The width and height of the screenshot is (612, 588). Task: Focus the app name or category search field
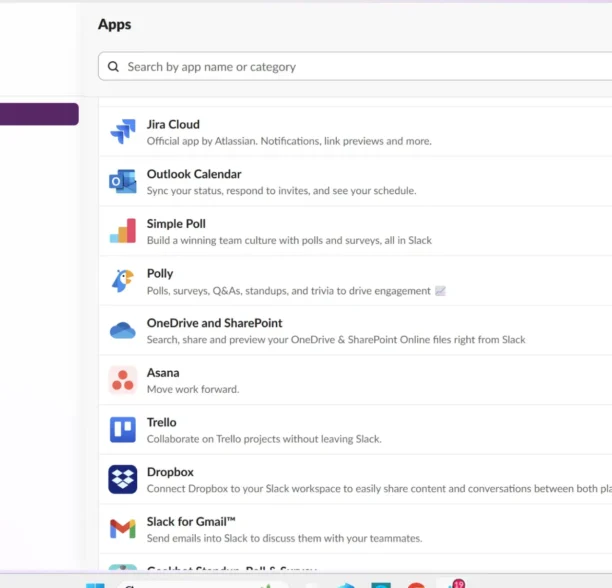[x=355, y=66]
